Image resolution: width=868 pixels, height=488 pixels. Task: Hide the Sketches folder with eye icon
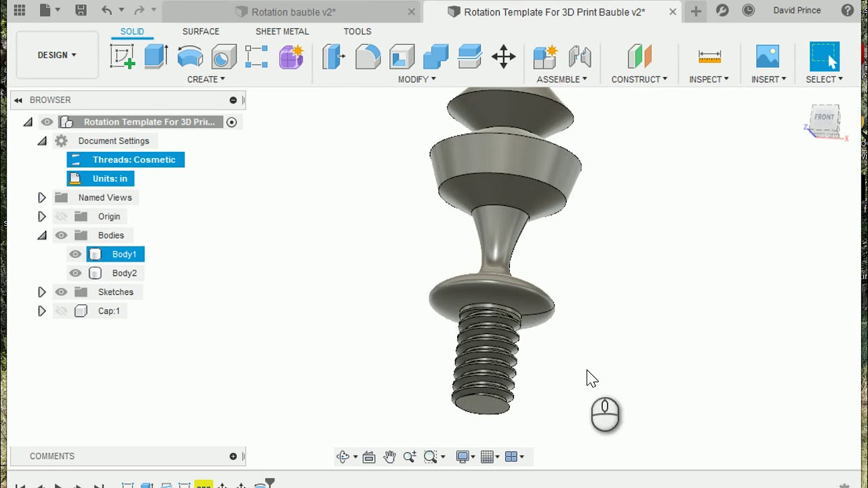[61, 292]
